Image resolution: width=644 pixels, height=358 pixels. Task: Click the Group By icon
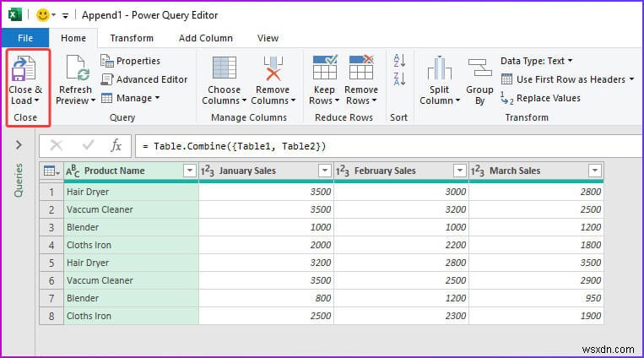[x=479, y=68]
